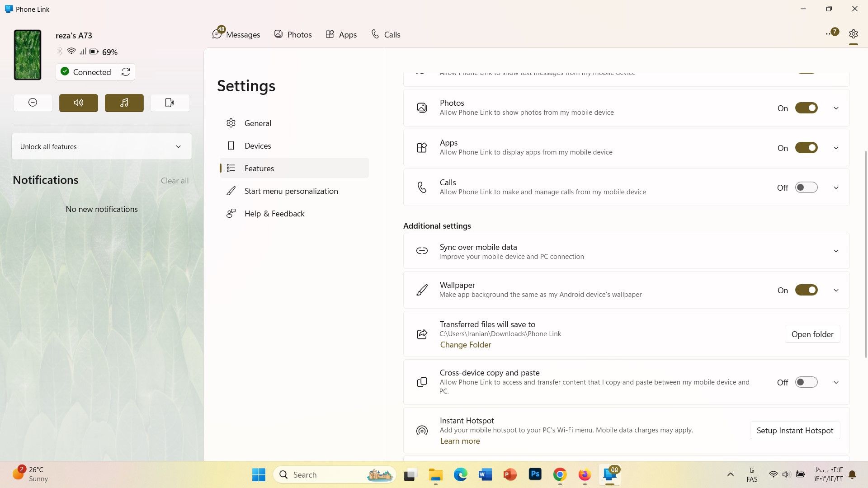Viewport: 868px width, 488px height.
Task: Expand the Photos feature row chevron
Action: click(x=836, y=108)
